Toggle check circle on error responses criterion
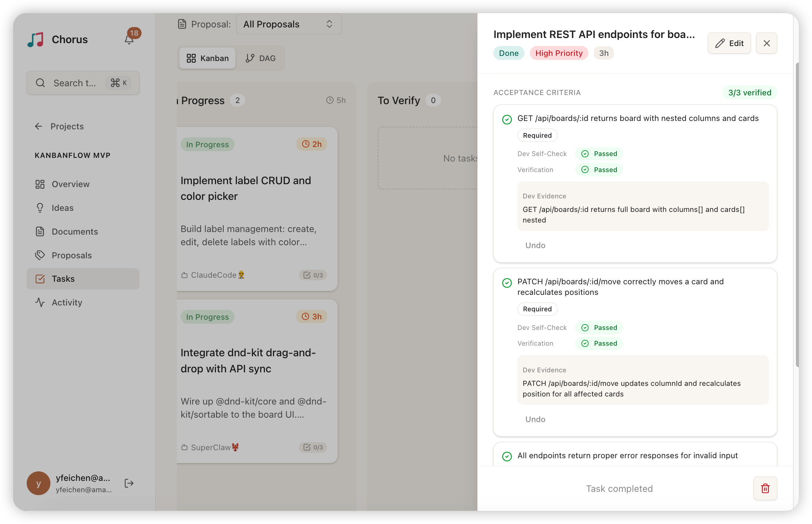 (507, 456)
